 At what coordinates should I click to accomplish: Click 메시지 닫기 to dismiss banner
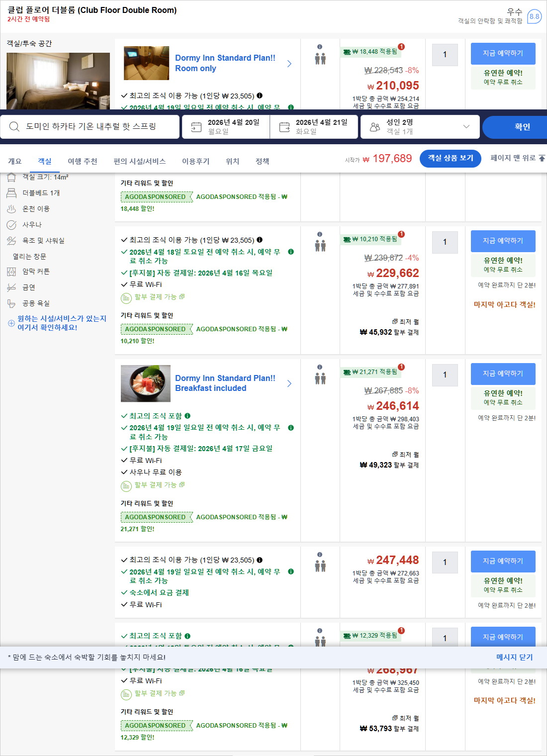(x=514, y=657)
